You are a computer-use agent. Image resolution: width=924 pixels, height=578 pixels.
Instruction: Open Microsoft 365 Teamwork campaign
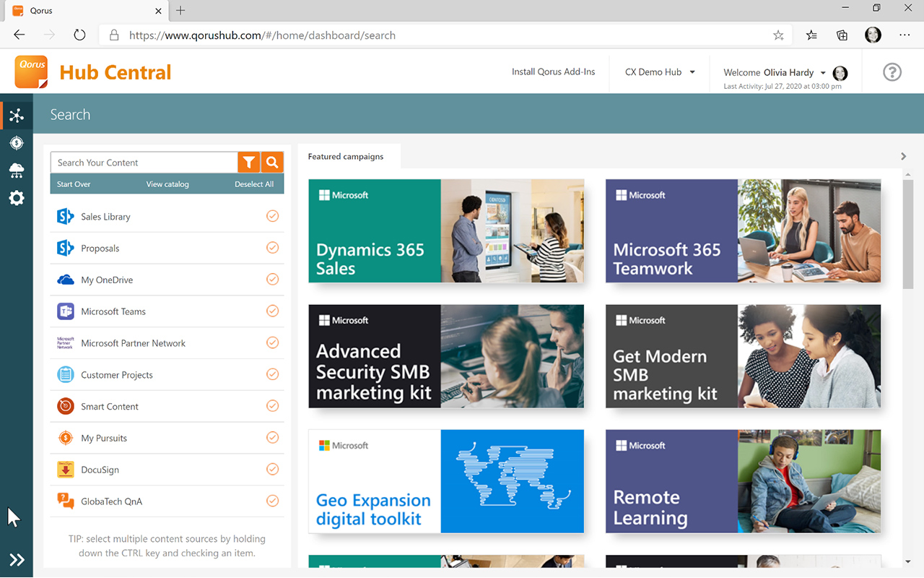pos(743,230)
